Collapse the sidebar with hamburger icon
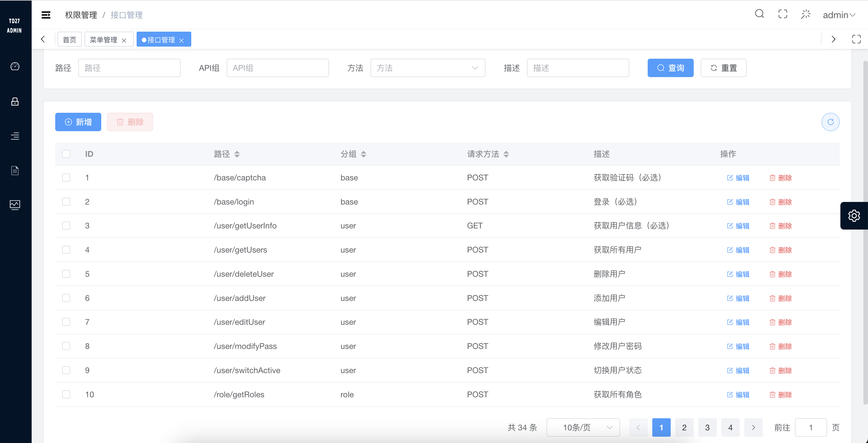The height and width of the screenshot is (443, 868). click(x=46, y=15)
